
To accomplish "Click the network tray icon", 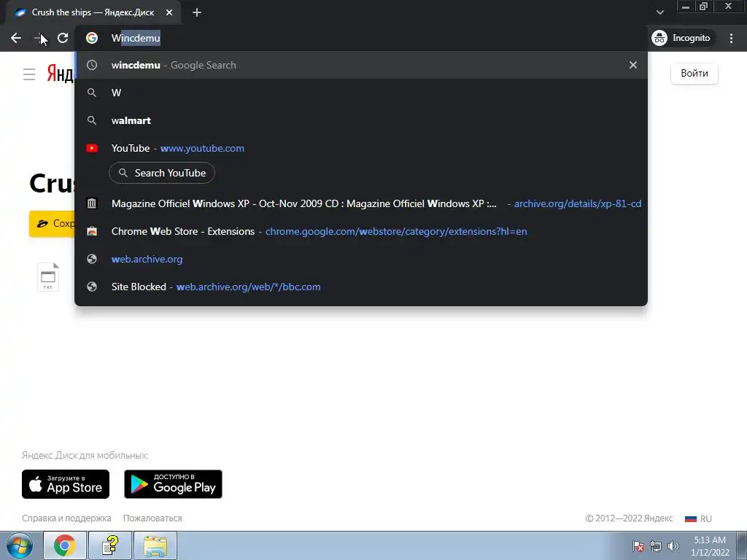I will [x=656, y=546].
